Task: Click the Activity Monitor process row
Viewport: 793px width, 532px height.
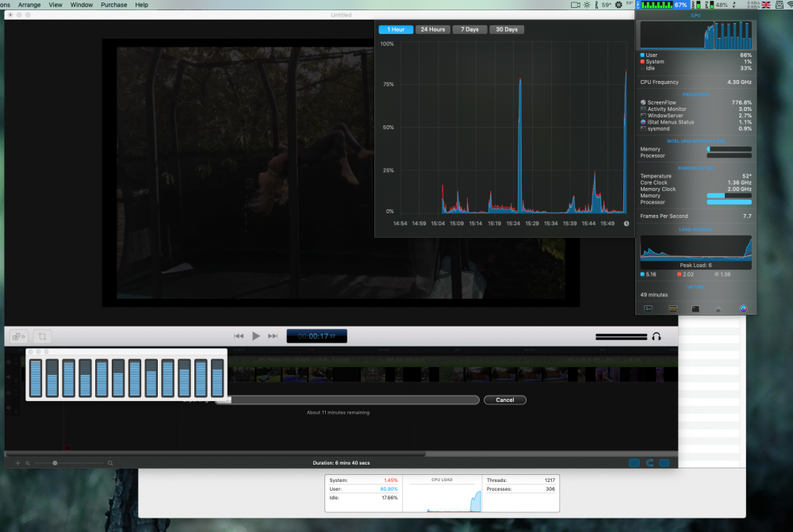Action: pos(696,109)
